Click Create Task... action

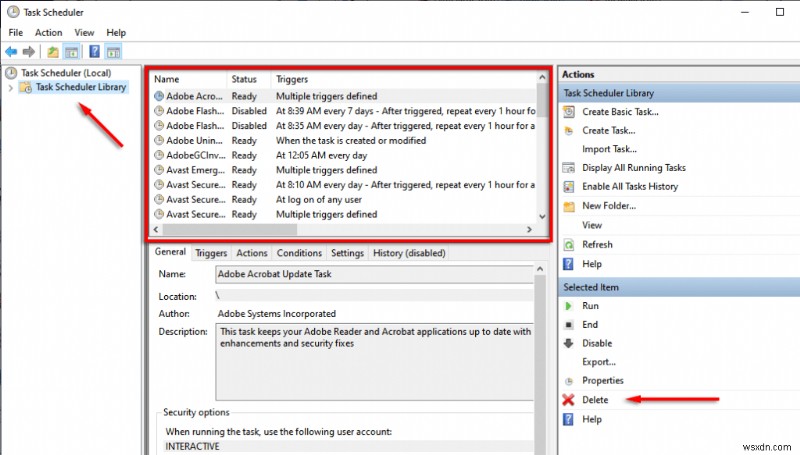608,131
